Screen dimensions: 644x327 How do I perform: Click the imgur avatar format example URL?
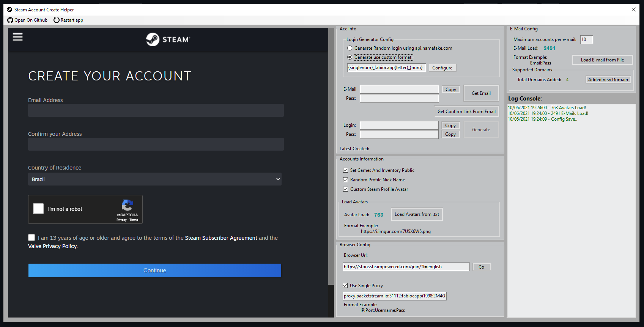coord(396,231)
